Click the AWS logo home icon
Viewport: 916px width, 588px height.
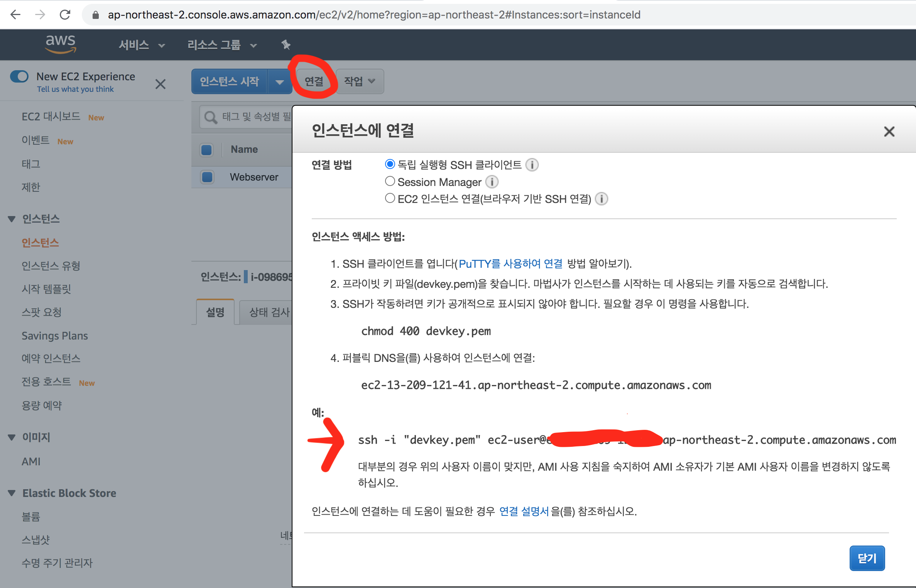(x=61, y=44)
